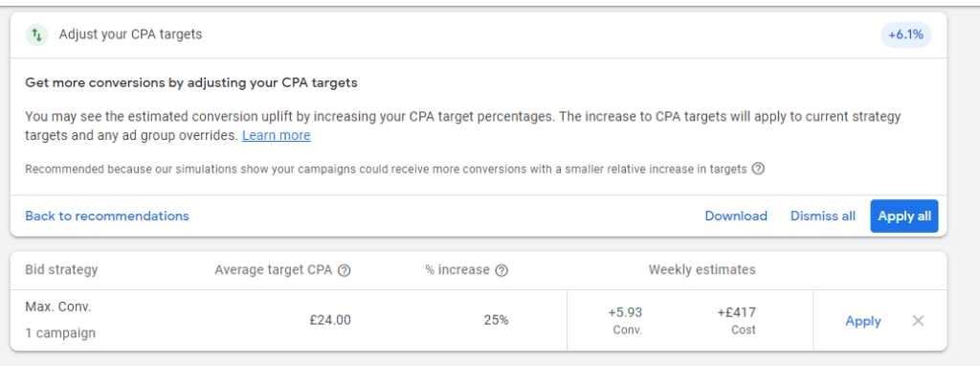This screenshot has height=366, width=980.
Task: Apply the Max. Conv. recommendation
Action: [x=863, y=321]
